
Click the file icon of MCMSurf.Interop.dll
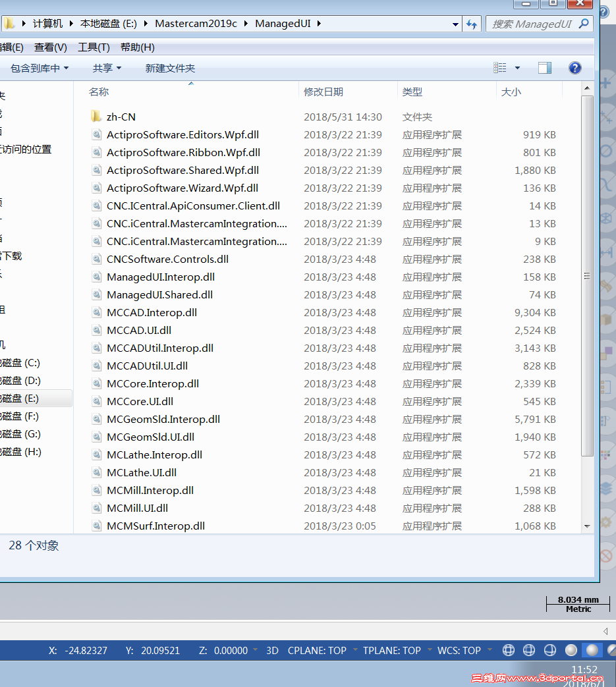click(96, 526)
